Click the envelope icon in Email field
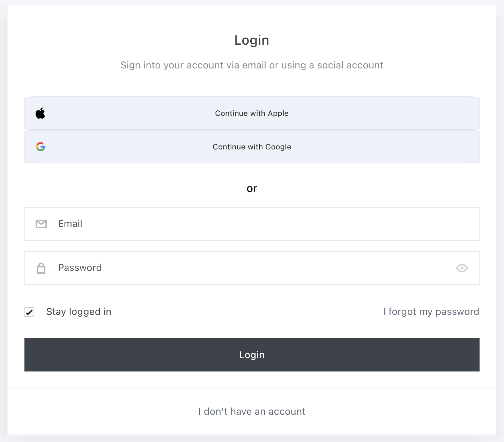 coord(41,224)
